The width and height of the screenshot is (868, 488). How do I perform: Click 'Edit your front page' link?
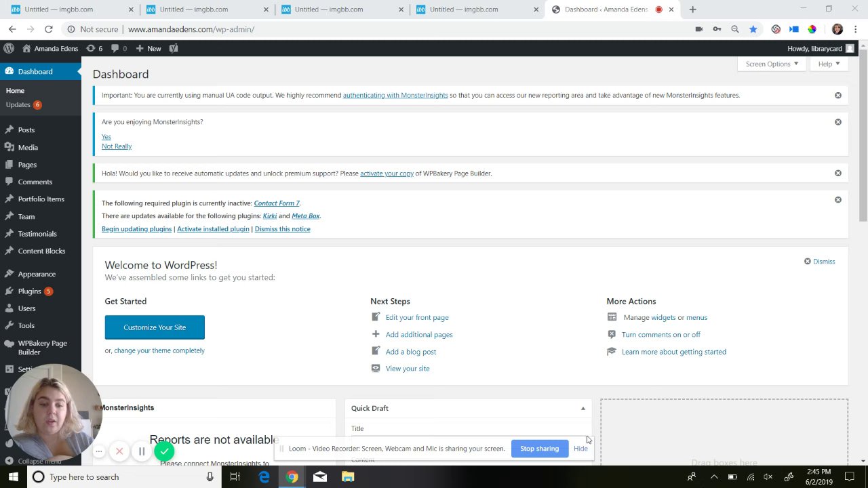coord(417,317)
